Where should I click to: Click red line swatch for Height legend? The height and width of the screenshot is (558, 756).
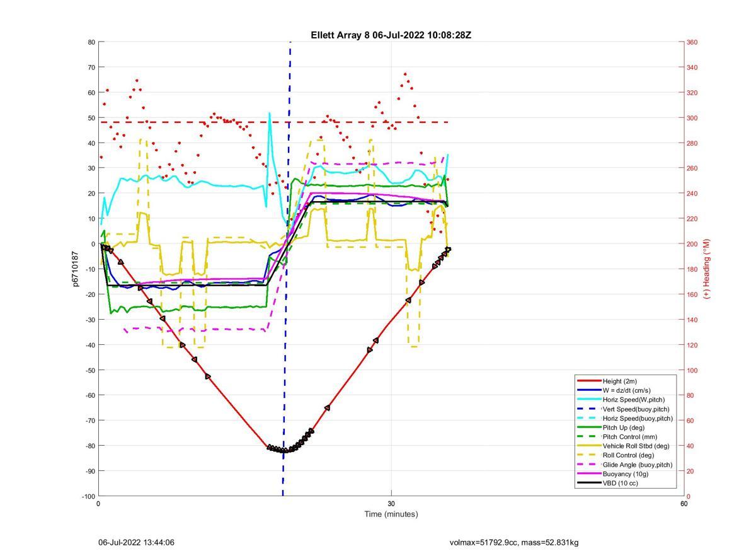click(589, 381)
